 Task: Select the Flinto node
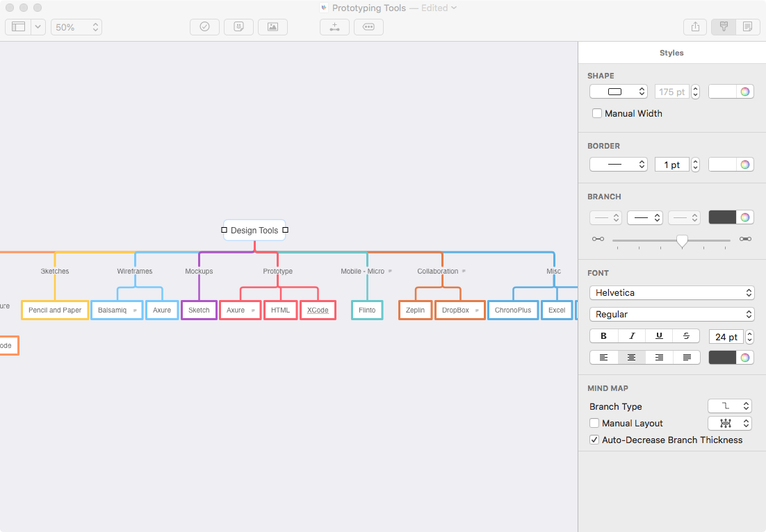point(367,310)
